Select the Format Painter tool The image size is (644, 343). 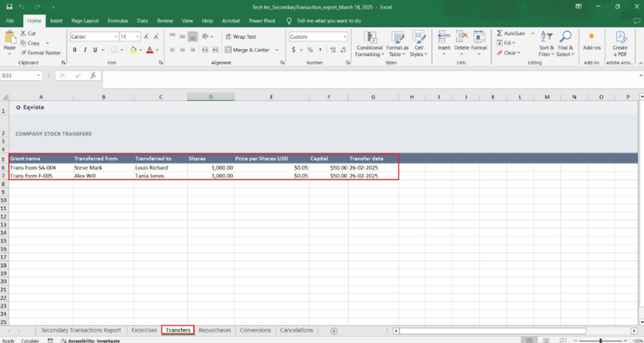click(41, 53)
